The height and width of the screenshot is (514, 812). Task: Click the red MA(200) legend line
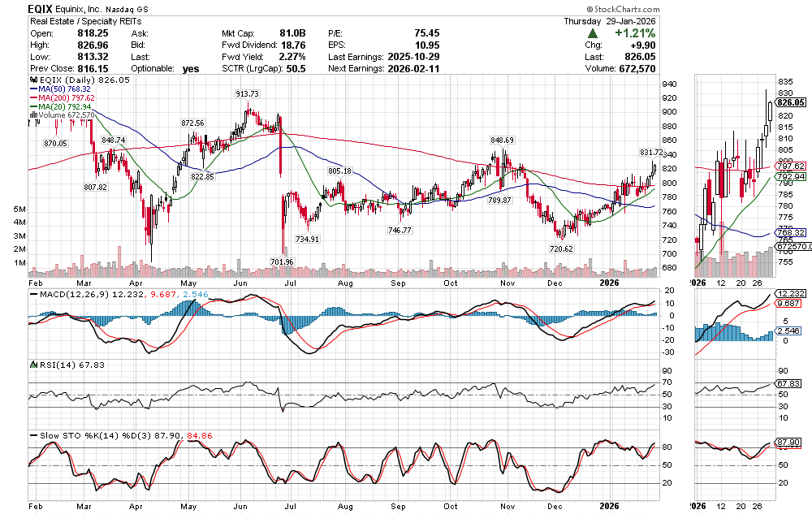(32, 97)
